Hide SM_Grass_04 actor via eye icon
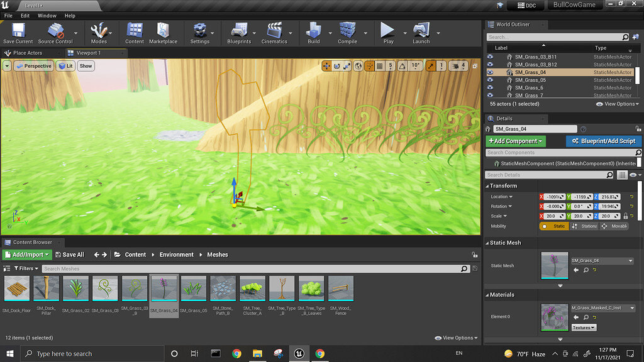The height and width of the screenshot is (362, 644). (490, 72)
